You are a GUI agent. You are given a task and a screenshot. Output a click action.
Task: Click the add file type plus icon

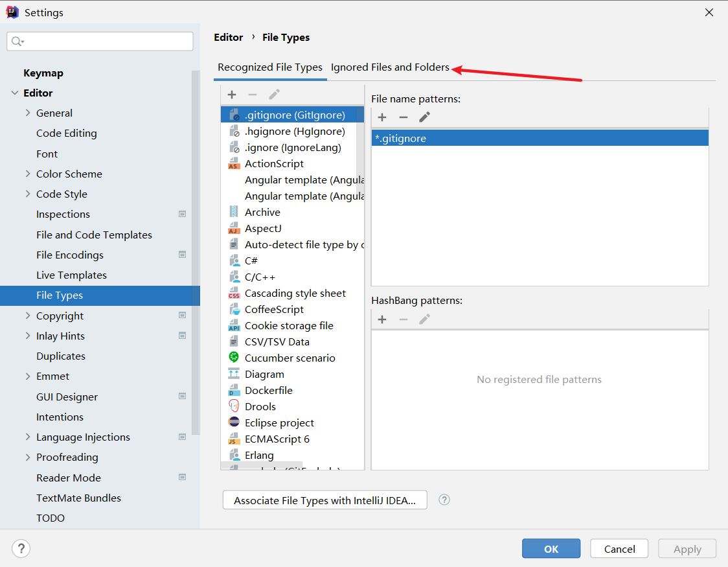[x=232, y=95]
